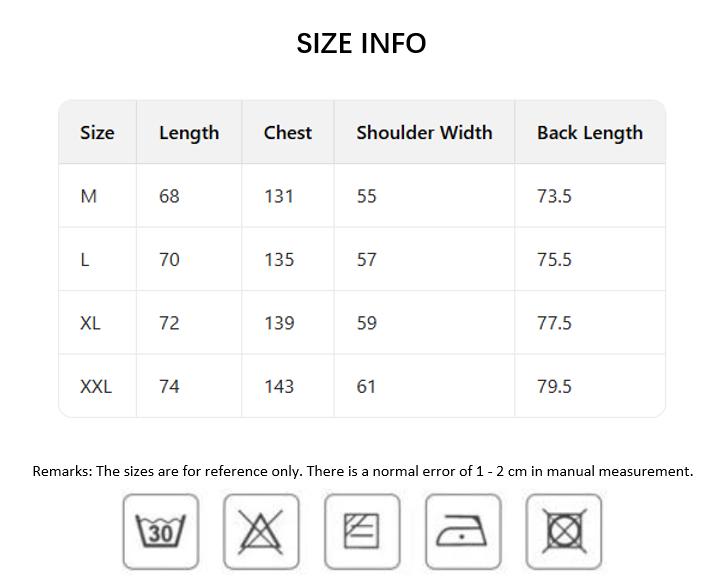Click the do-not-bleach triangle icon
This screenshot has height=583, width=719.
[x=261, y=531]
